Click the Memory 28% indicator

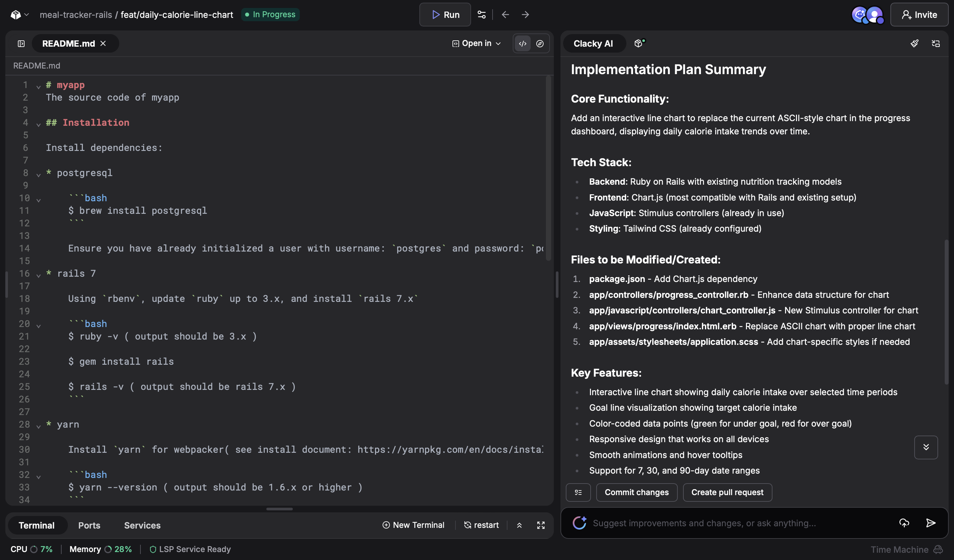(101, 549)
